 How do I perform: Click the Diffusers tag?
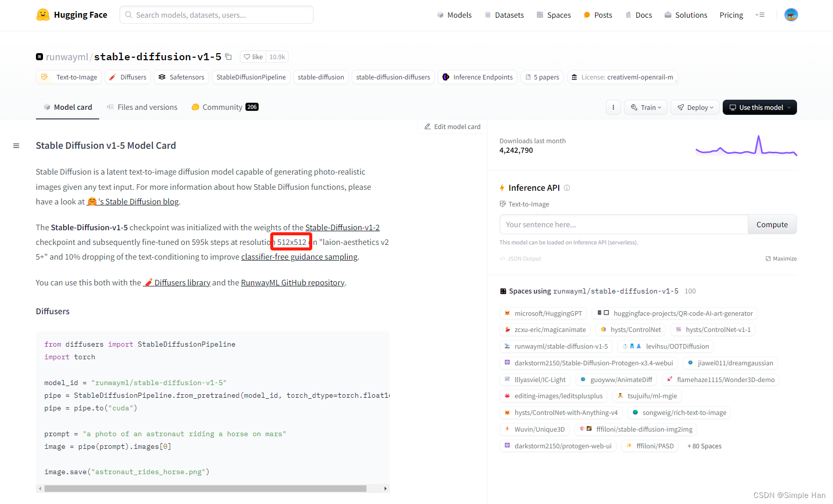point(128,77)
